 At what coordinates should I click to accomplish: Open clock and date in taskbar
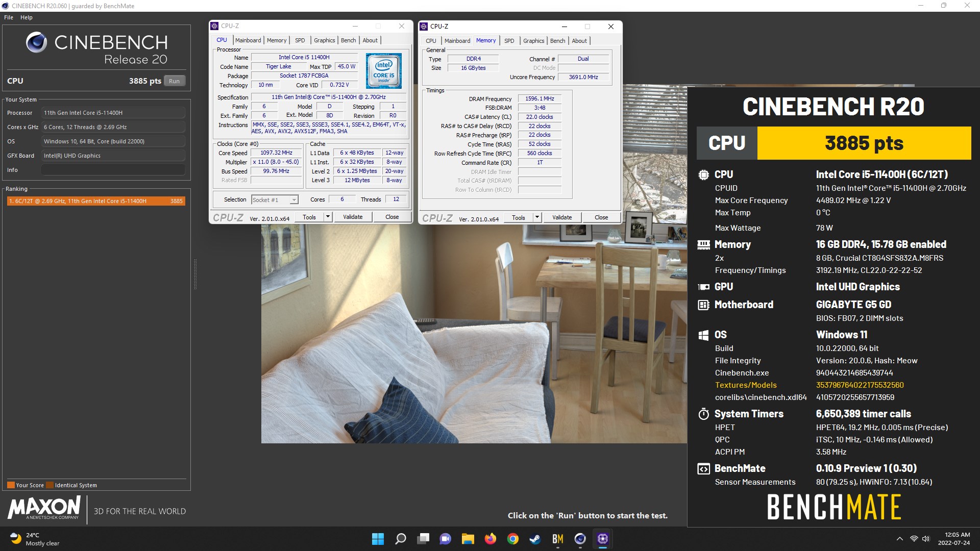(x=954, y=539)
